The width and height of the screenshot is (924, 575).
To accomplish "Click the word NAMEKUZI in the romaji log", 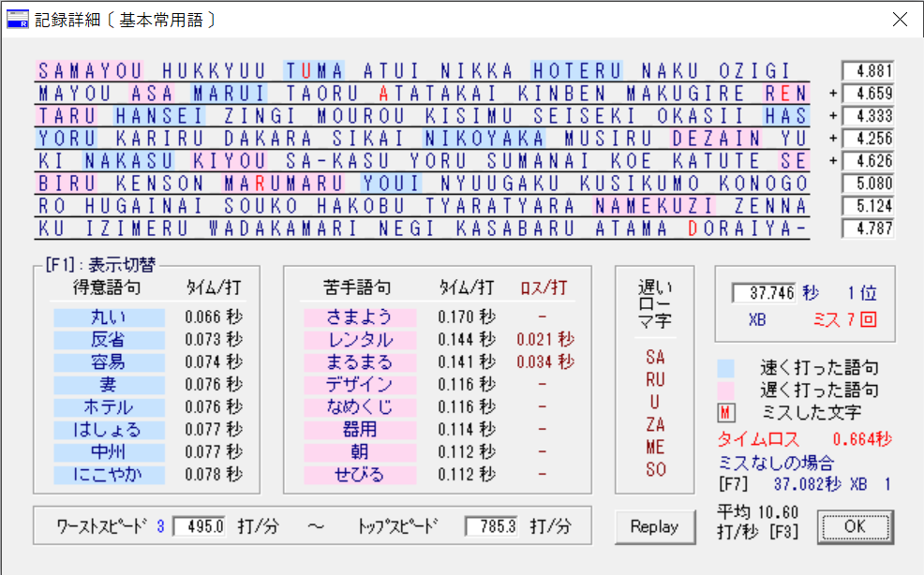I will click(655, 206).
